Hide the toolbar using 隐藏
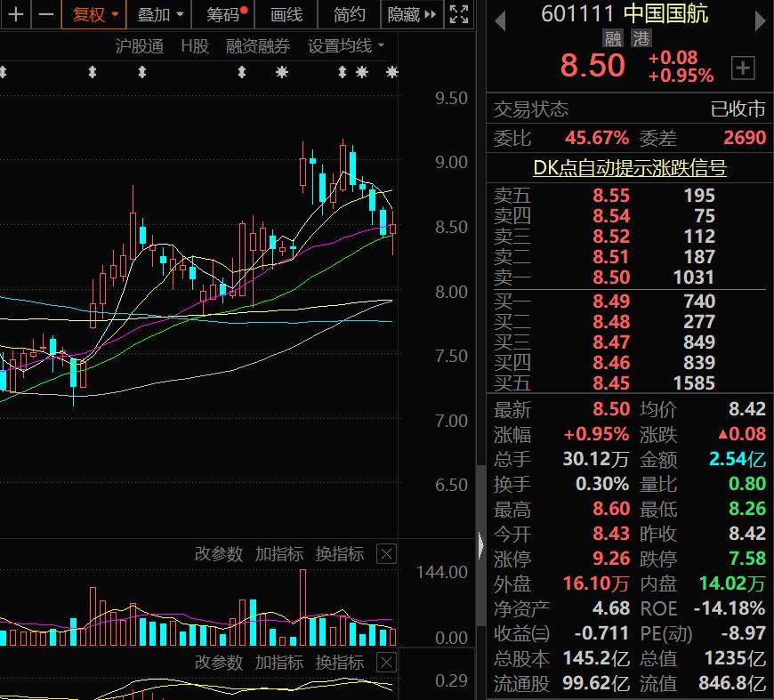Viewport: 774px width, 700px height. click(402, 15)
